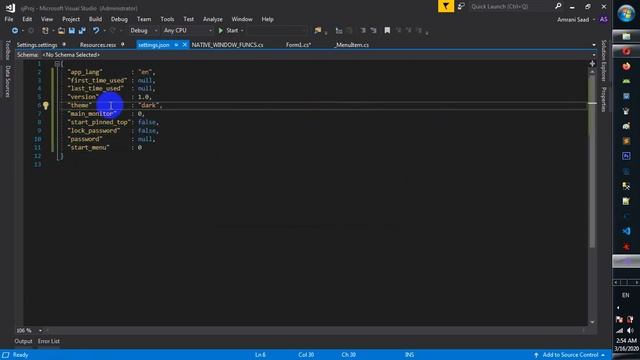
Task: Open the Project menu
Action: (71, 19)
